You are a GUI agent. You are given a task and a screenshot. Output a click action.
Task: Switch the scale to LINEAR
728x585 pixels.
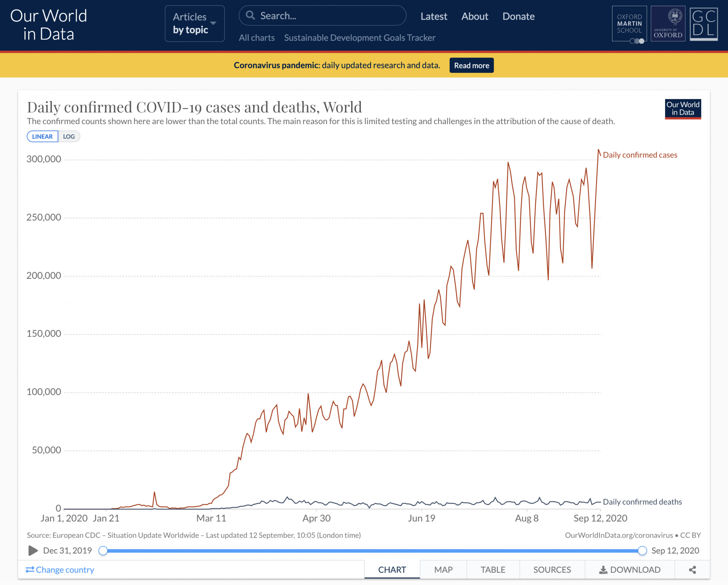(x=42, y=137)
